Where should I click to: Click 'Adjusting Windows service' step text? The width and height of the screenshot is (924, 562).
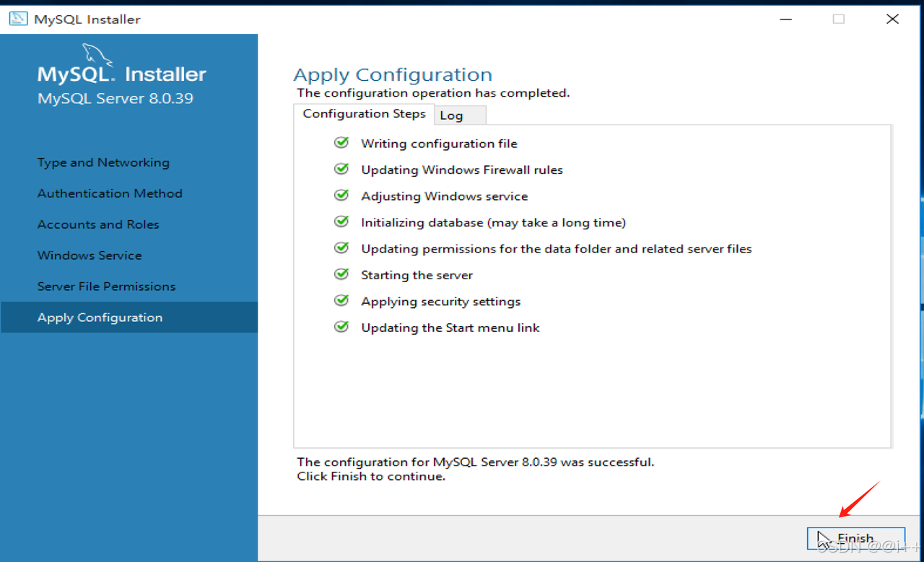(444, 196)
